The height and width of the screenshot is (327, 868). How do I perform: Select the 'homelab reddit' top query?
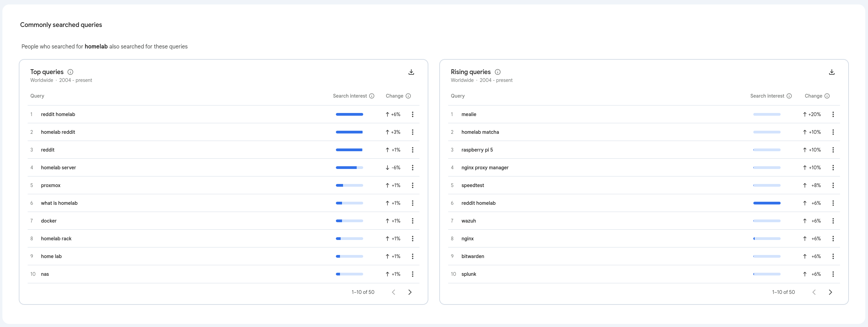[x=58, y=132]
